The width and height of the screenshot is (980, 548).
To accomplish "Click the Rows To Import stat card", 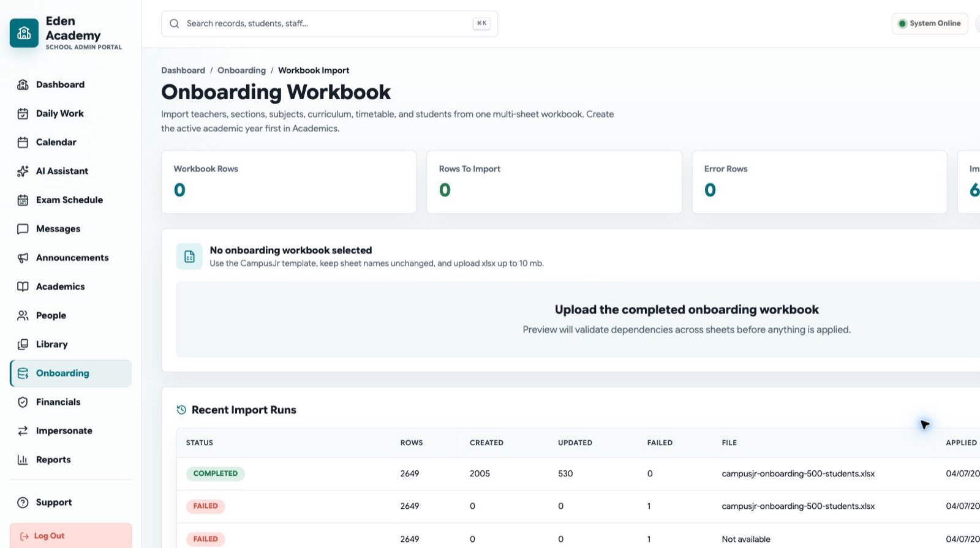I will (554, 182).
